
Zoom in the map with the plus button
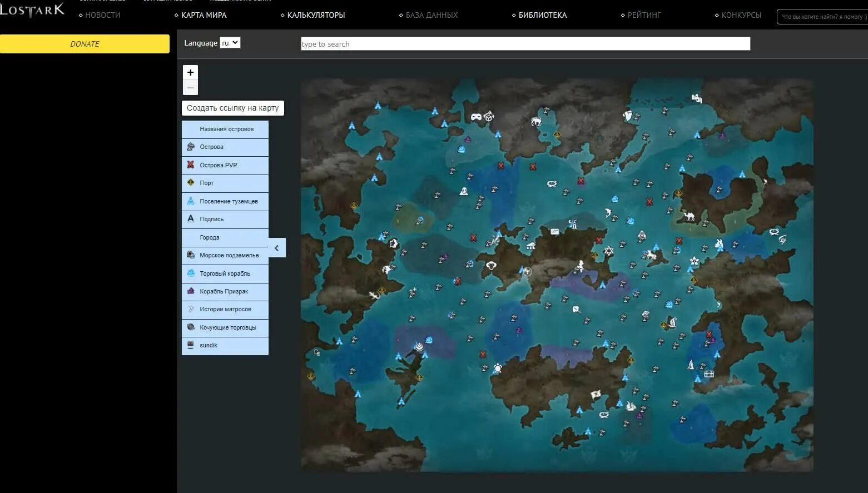(x=190, y=72)
